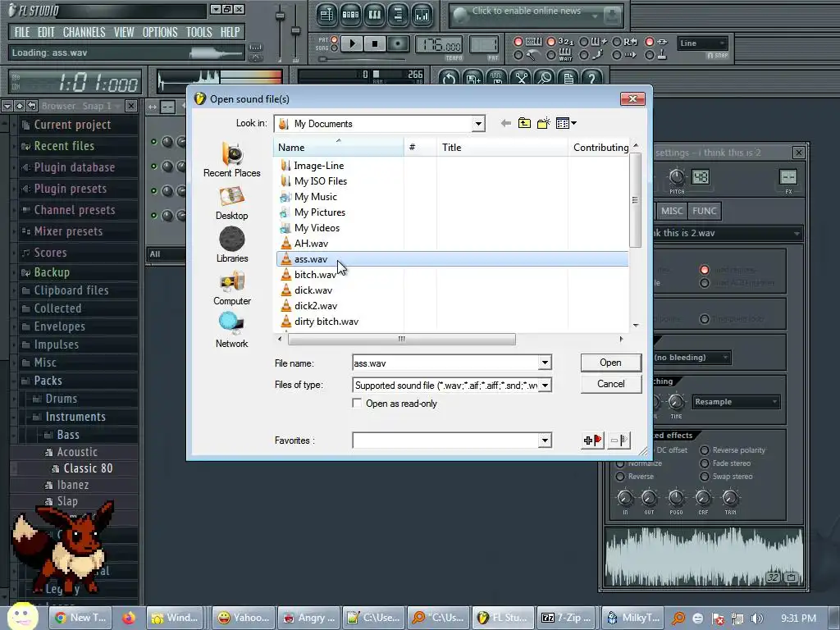
Task: Click the Stop playback button
Action: click(x=375, y=43)
